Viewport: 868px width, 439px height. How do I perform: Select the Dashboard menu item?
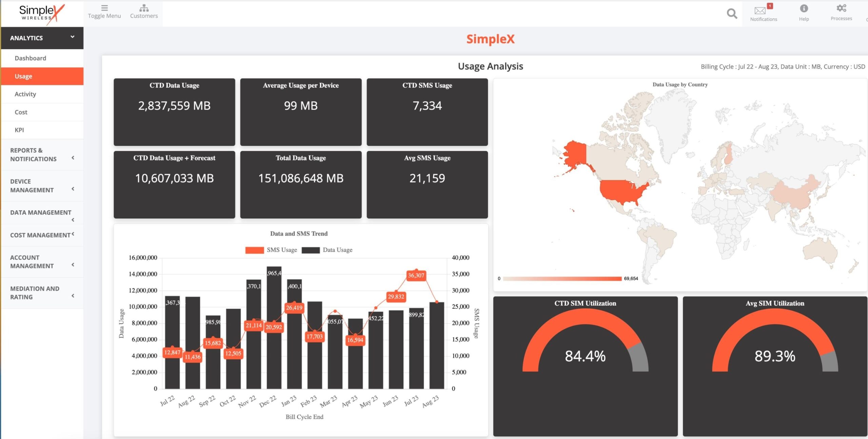[31, 58]
